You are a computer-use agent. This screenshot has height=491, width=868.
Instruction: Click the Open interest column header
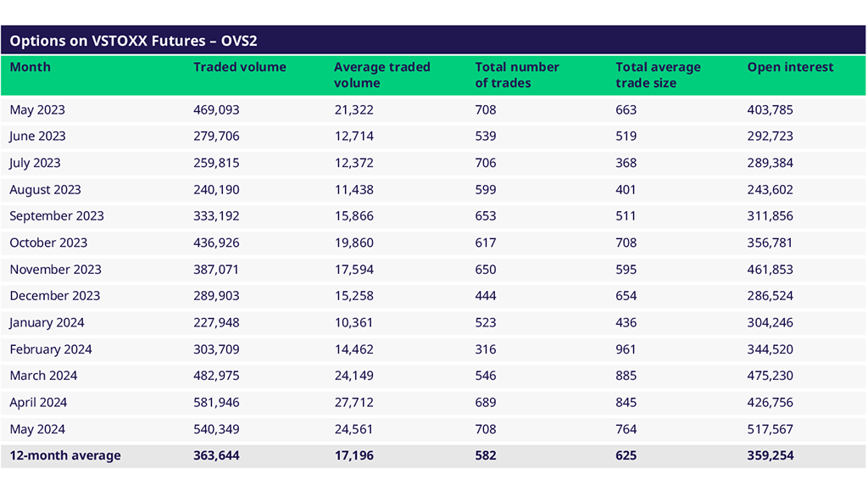pyautogui.click(x=790, y=67)
